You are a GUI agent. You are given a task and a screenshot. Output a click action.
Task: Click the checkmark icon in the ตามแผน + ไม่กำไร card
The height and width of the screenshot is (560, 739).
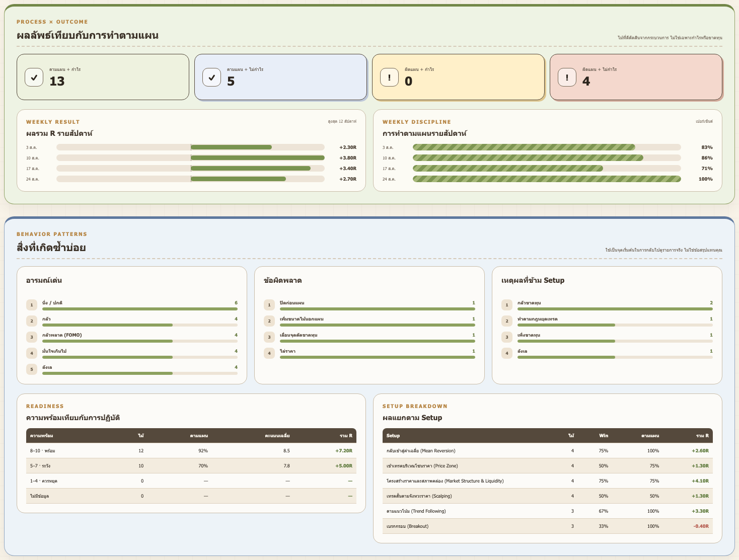tap(211, 77)
